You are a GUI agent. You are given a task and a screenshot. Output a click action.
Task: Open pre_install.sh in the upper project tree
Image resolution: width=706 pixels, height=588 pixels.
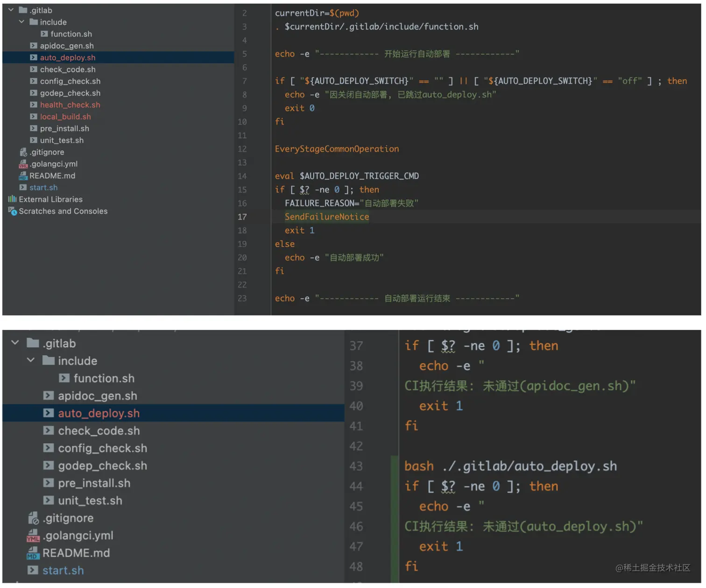64,128
